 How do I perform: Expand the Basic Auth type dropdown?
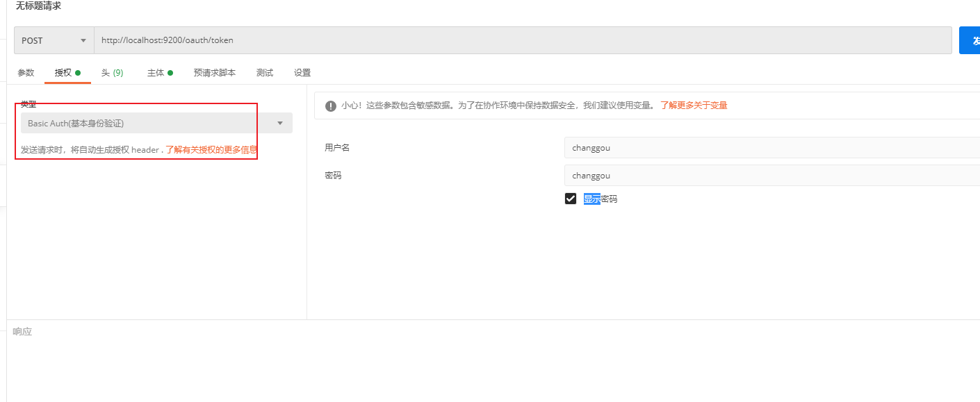156,124
